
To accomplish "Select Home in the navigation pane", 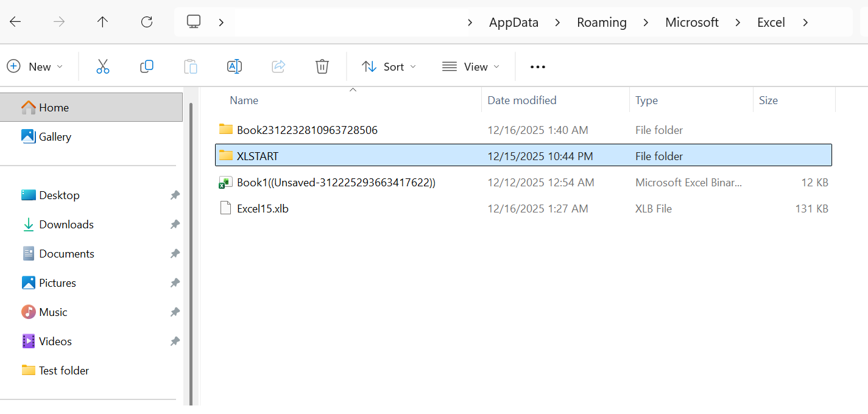I will coord(91,107).
